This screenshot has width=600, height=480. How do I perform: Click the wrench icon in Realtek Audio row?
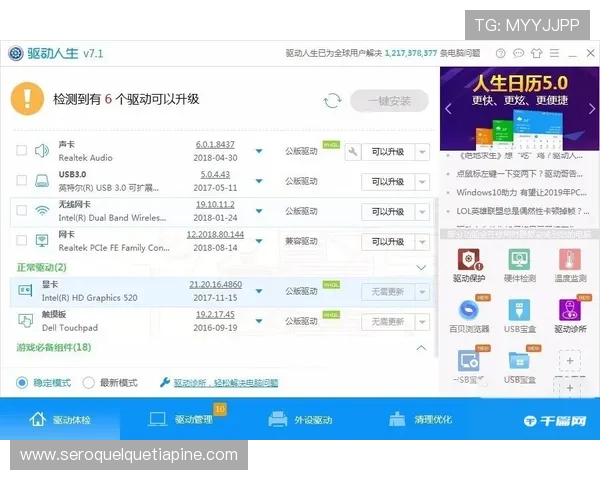[x=352, y=152]
